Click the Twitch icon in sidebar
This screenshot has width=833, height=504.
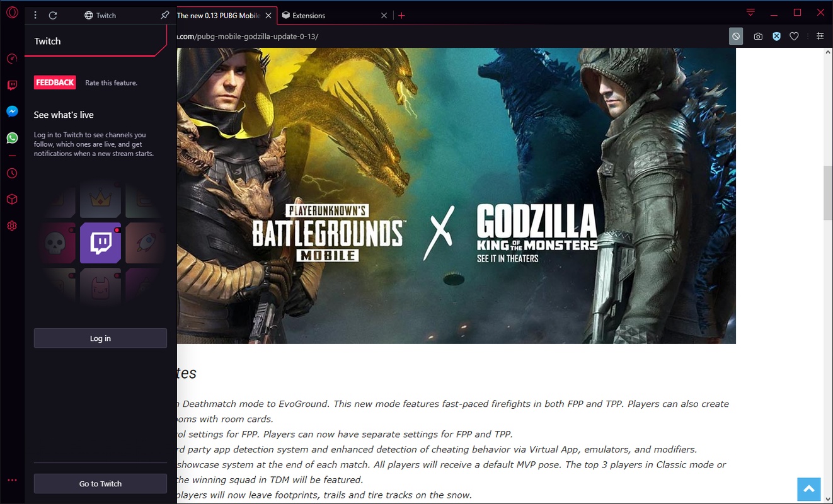[12, 85]
